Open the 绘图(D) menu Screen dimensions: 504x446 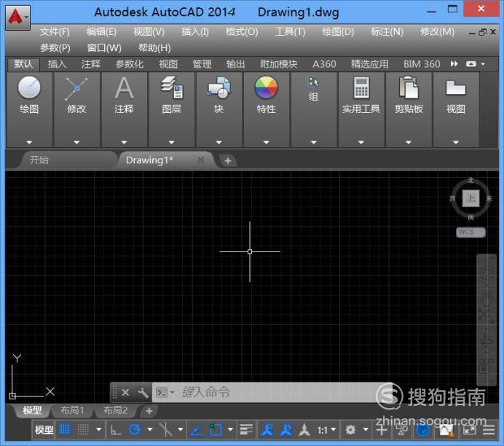coord(338,32)
